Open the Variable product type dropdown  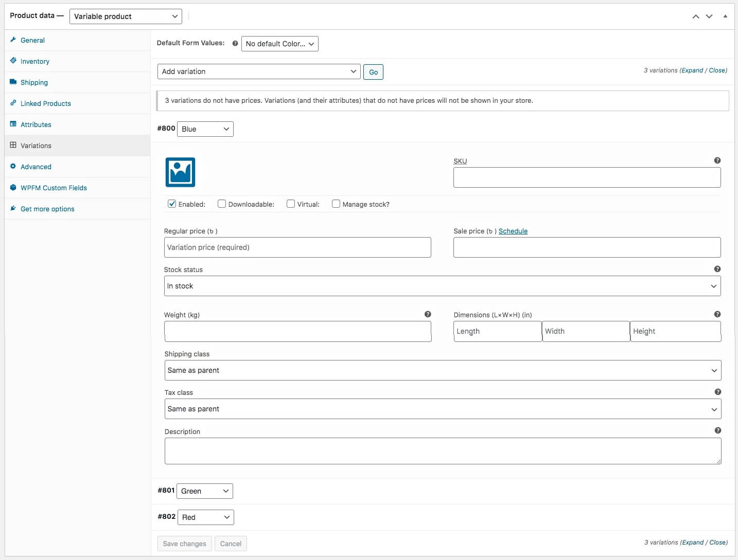[x=126, y=16]
